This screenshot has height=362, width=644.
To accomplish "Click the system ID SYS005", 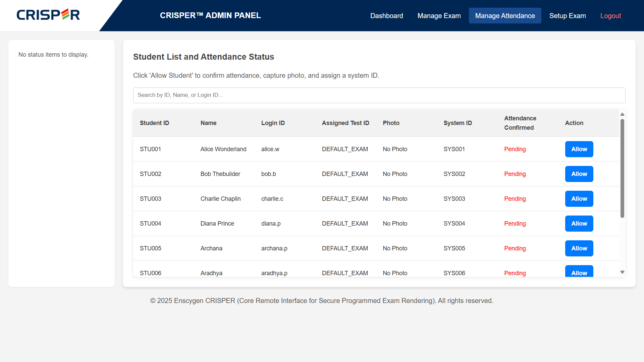I will pyautogui.click(x=454, y=248).
